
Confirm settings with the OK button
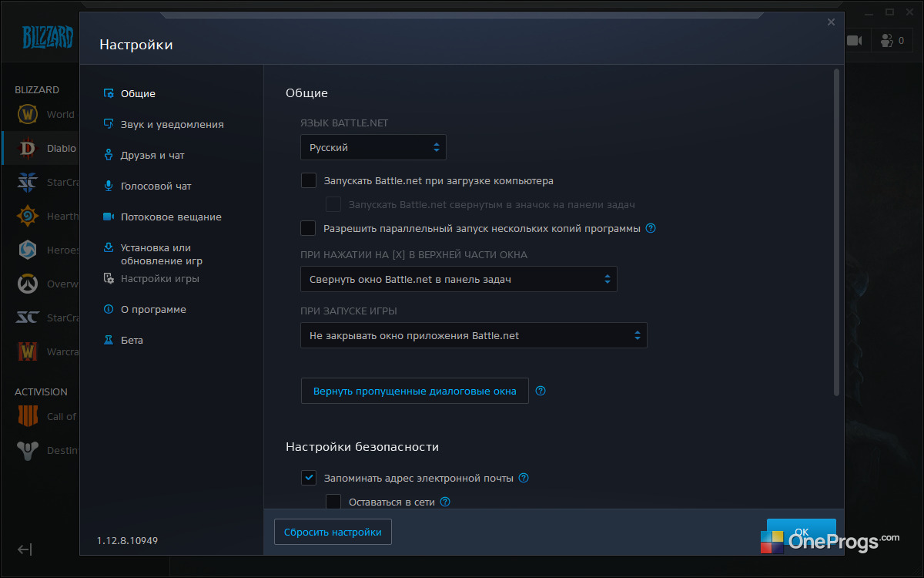pyautogui.click(x=802, y=532)
